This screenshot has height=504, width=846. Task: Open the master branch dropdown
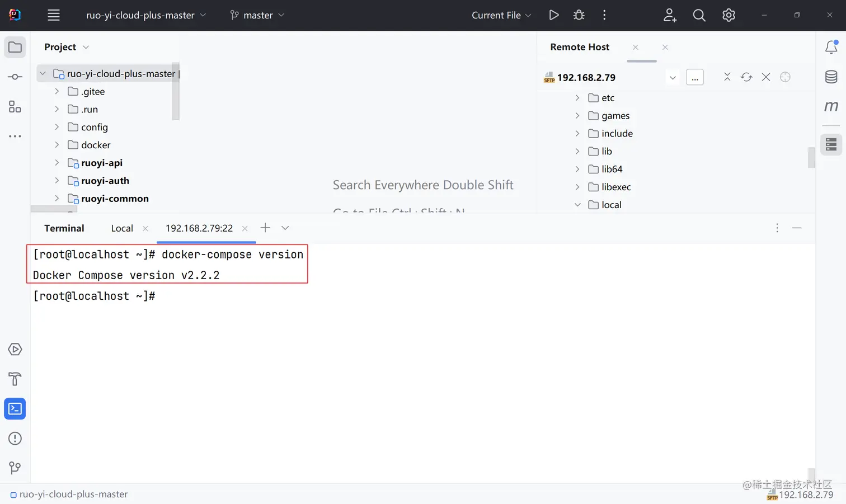point(257,15)
